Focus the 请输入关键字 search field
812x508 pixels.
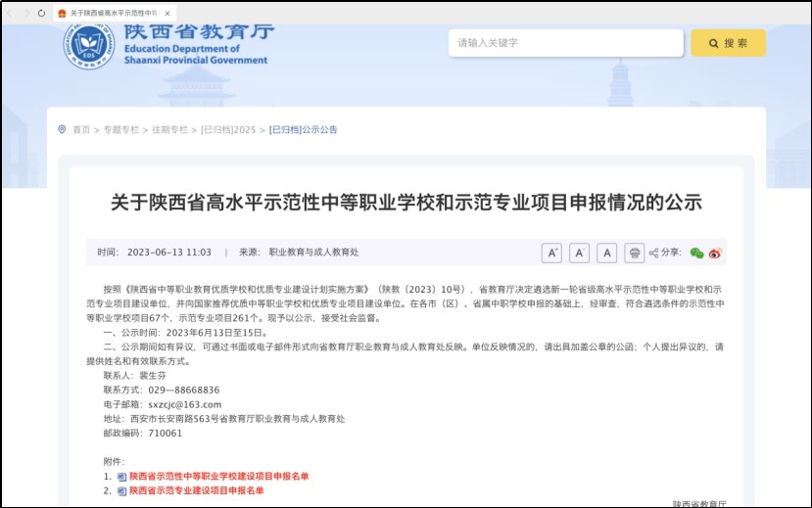pyautogui.click(x=565, y=43)
